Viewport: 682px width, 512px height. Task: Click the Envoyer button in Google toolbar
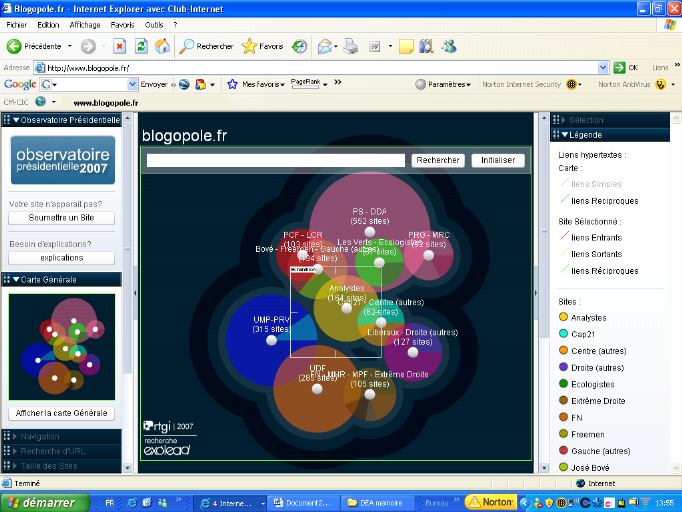[x=154, y=84]
